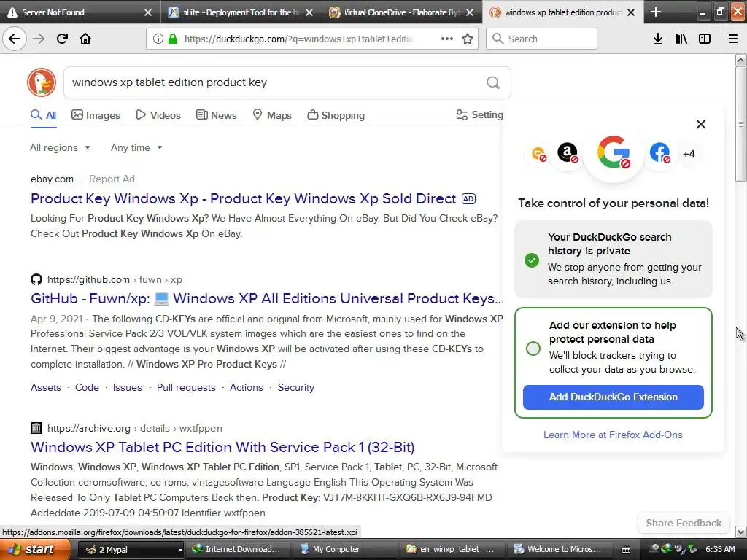Click the DuckDuckGo logo

pos(42,82)
